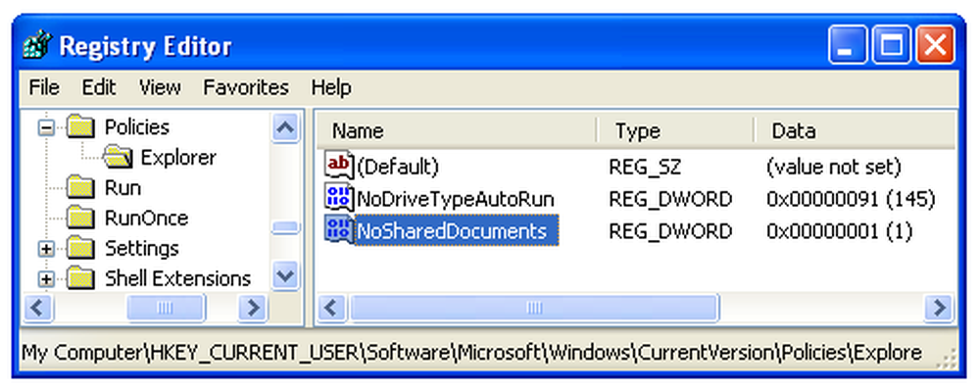980x390 pixels.
Task: Select the NoSharedDocuments value name
Action: (x=457, y=231)
